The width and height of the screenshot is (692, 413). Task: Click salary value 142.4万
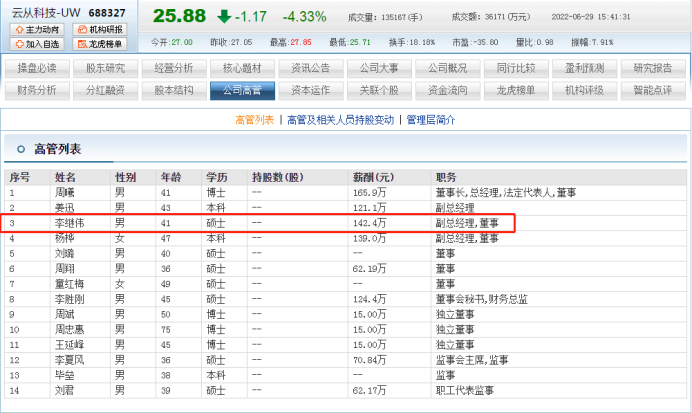point(369,223)
